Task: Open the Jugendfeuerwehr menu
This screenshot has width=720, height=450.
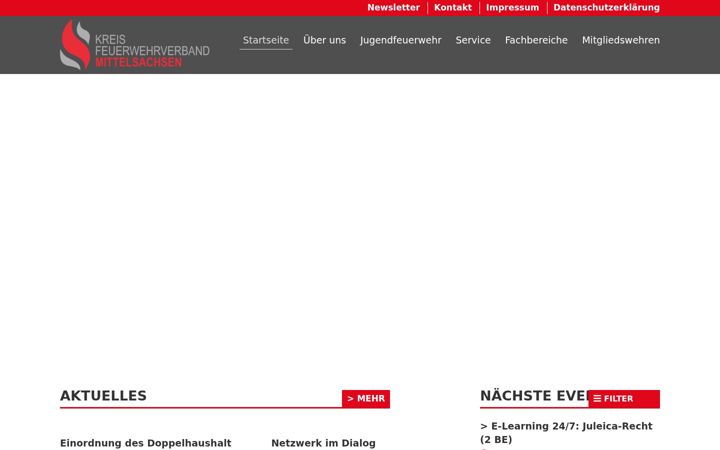Action: (400, 40)
